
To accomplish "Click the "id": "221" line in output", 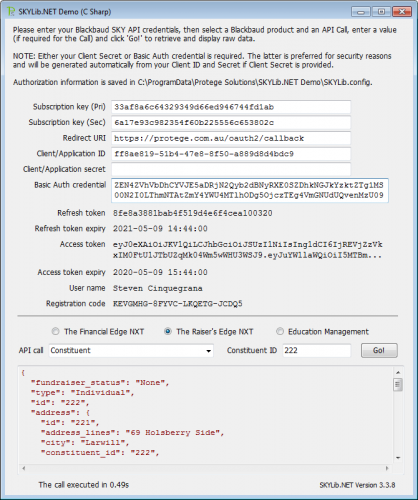I will coord(70,423).
